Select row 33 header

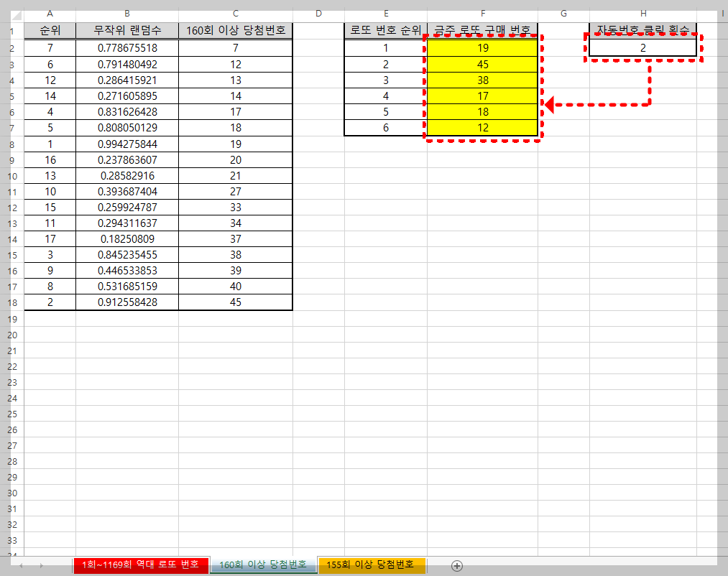pos(12,540)
